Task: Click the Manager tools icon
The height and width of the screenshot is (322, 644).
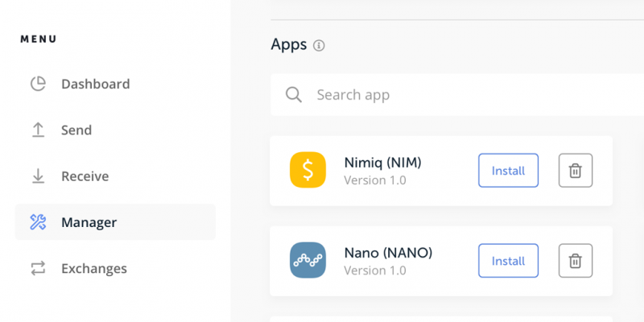Action: tap(39, 222)
